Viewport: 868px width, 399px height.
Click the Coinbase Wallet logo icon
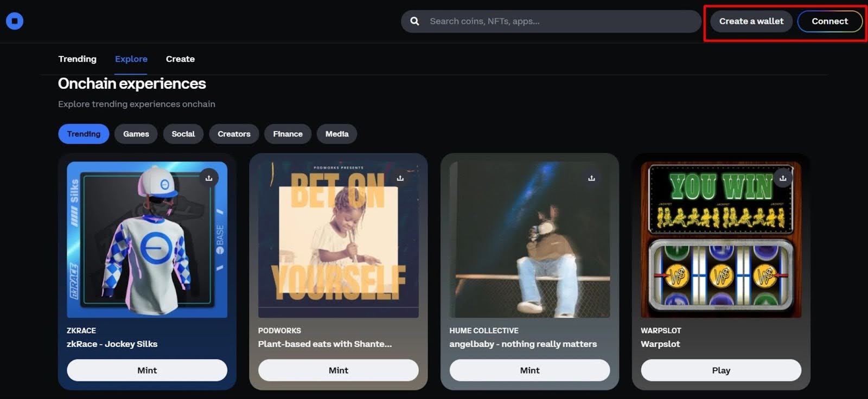[15, 21]
